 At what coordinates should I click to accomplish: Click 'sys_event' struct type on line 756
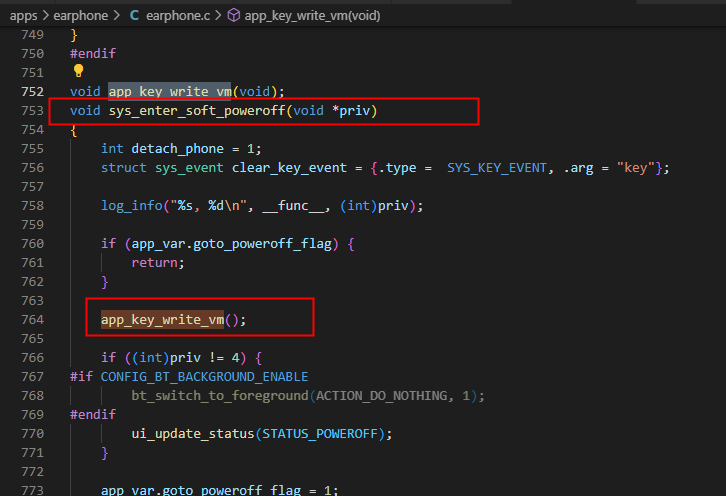pyautogui.click(x=189, y=168)
